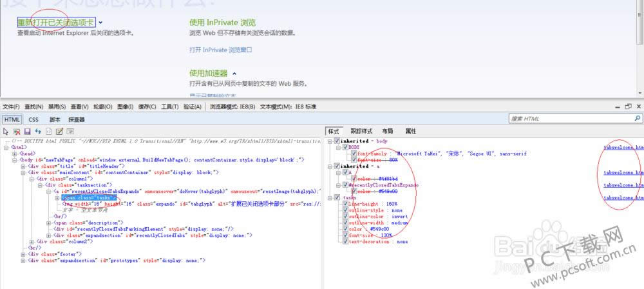This screenshot has width=644, height=289.
Task: Click the save HTML floppy icon
Action: [28, 132]
